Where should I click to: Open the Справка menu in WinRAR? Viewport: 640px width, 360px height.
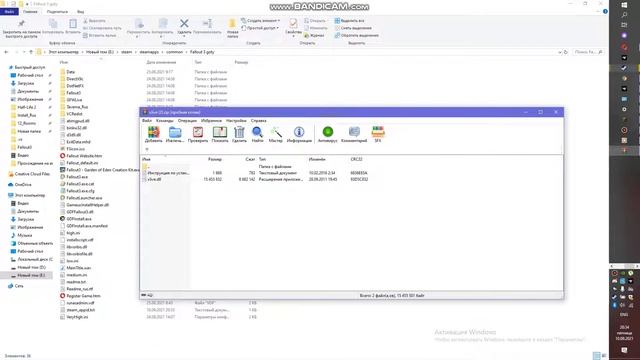[258, 121]
